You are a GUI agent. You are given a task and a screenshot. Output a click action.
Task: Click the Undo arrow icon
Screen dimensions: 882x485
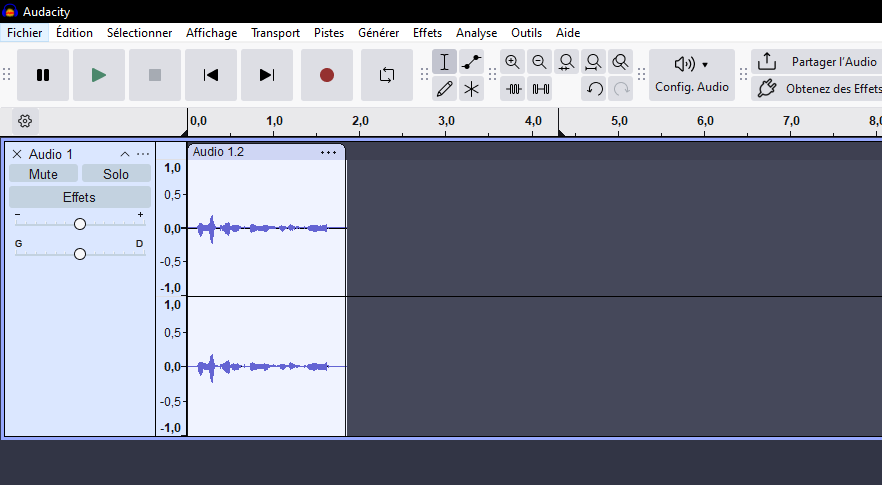[595, 89]
